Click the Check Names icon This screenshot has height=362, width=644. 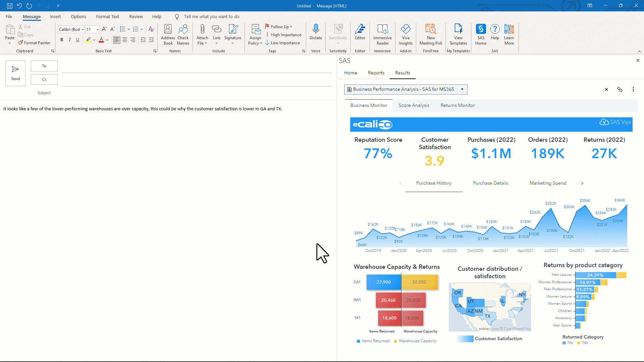[183, 34]
